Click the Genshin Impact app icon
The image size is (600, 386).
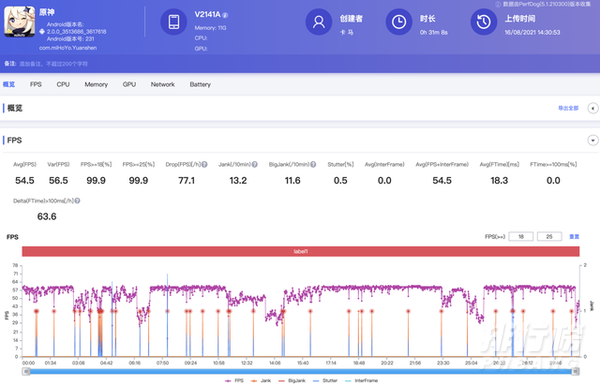pos(20,21)
